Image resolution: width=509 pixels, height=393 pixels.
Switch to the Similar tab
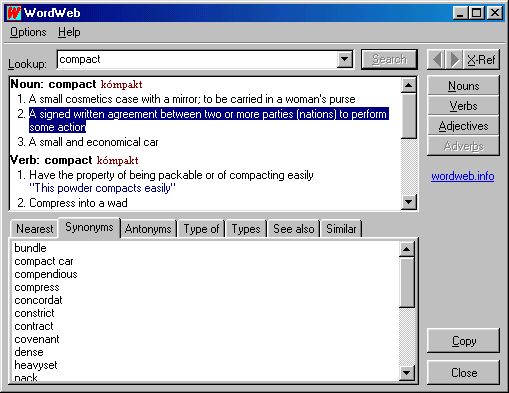[341, 229]
